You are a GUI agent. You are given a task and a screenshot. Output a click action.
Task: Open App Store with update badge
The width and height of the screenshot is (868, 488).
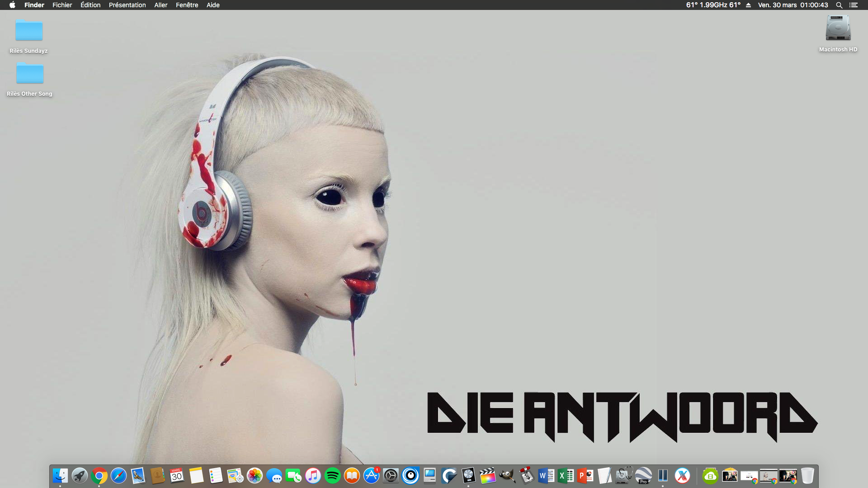click(371, 475)
